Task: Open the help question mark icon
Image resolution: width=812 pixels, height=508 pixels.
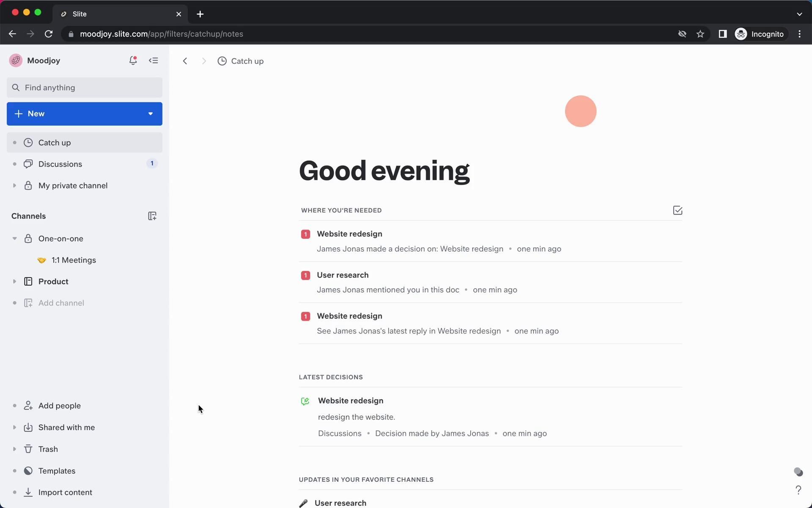Action: click(x=798, y=490)
